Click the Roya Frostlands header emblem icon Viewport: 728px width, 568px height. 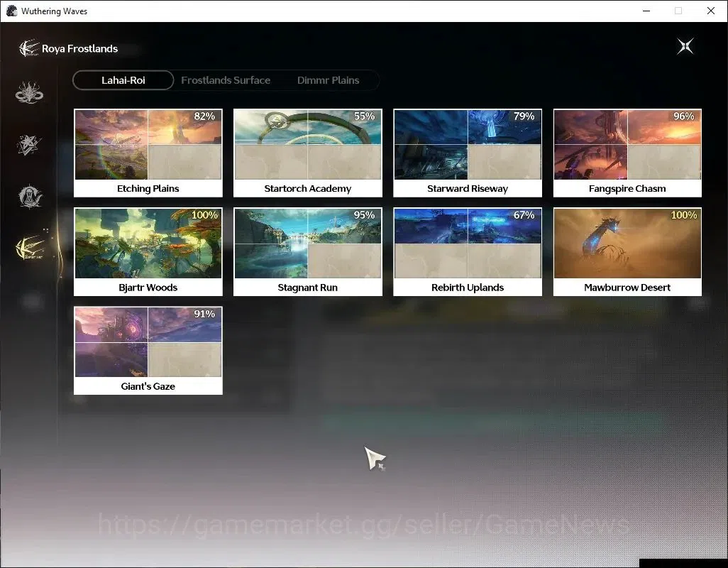pos(29,48)
